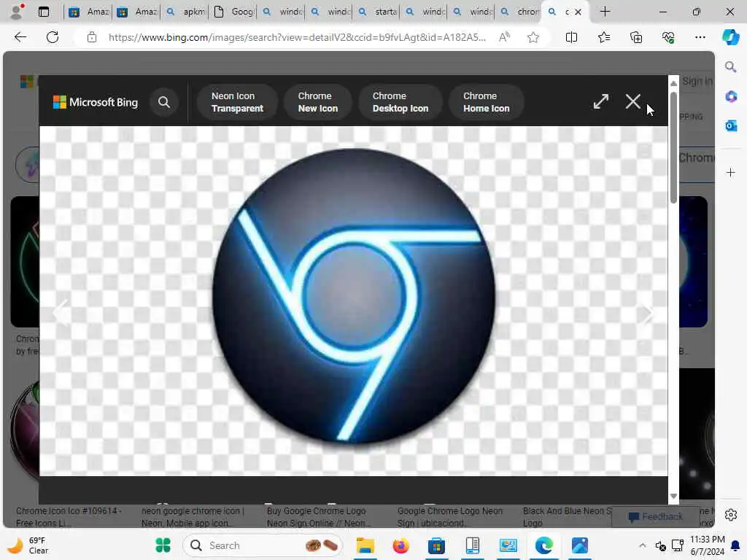Image resolution: width=747 pixels, height=560 pixels.
Task: Open the notifications bell
Action: 735,545
